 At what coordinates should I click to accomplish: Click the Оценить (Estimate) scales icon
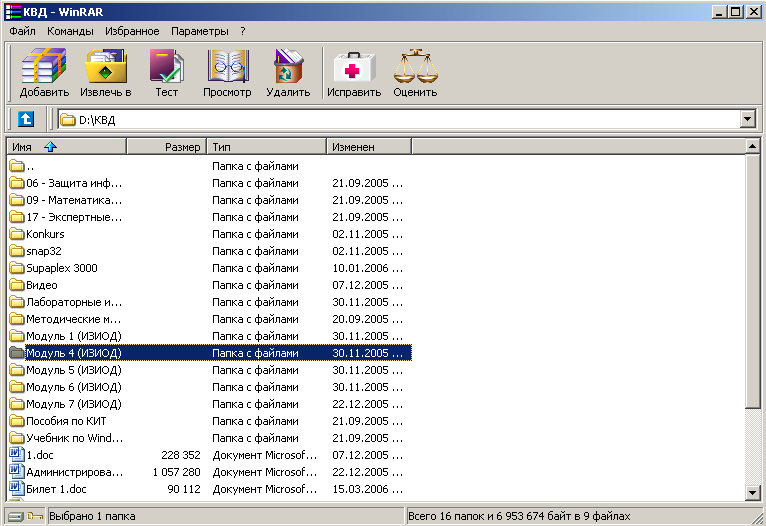415,66
